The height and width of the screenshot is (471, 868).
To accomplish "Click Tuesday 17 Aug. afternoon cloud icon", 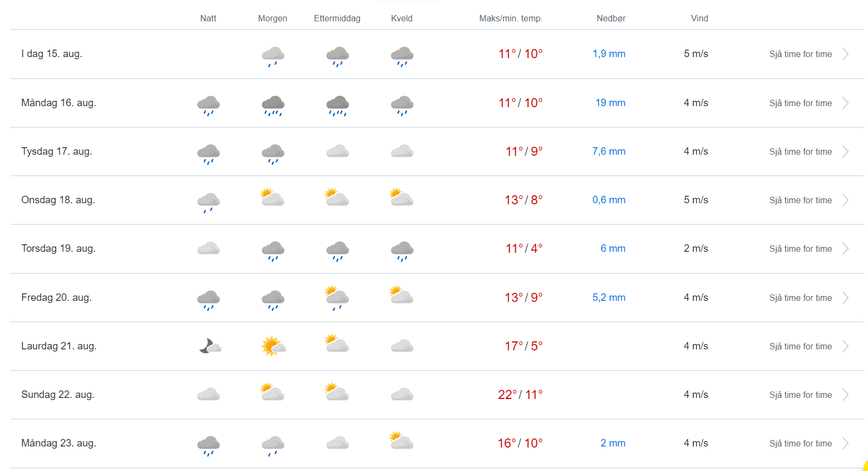I will click(x=337, y=151).
